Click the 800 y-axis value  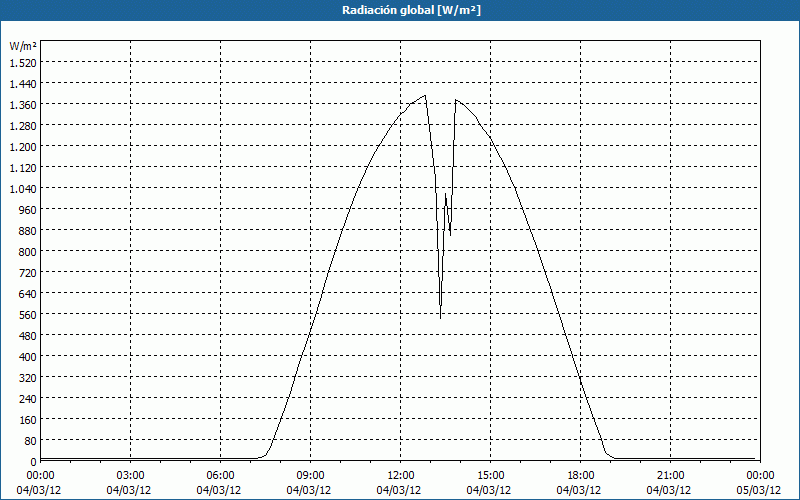click(x=28, y=252)
